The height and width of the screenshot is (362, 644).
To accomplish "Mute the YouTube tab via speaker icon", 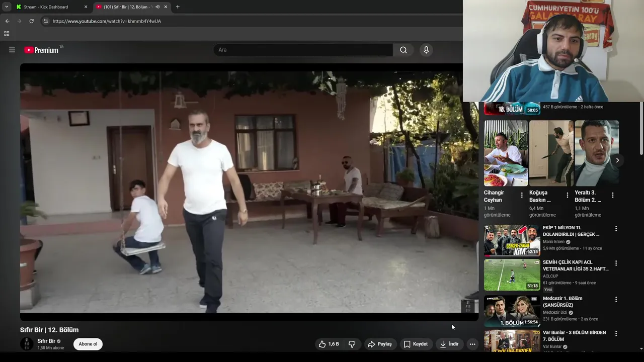I will point(157,7).
